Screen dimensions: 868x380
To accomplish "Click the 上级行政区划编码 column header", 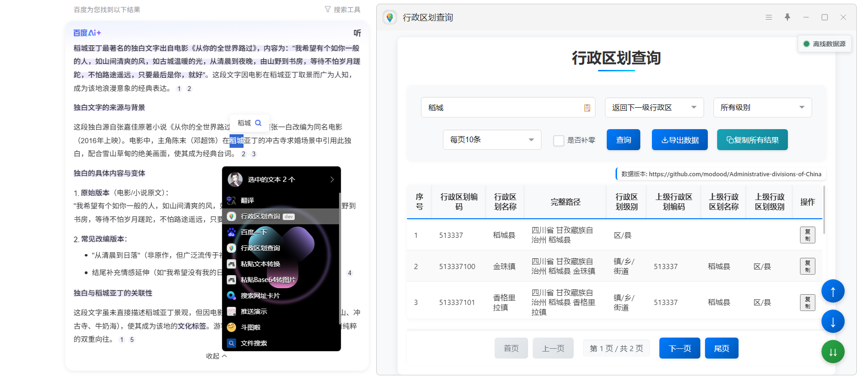I will click(x=674, y=202).
